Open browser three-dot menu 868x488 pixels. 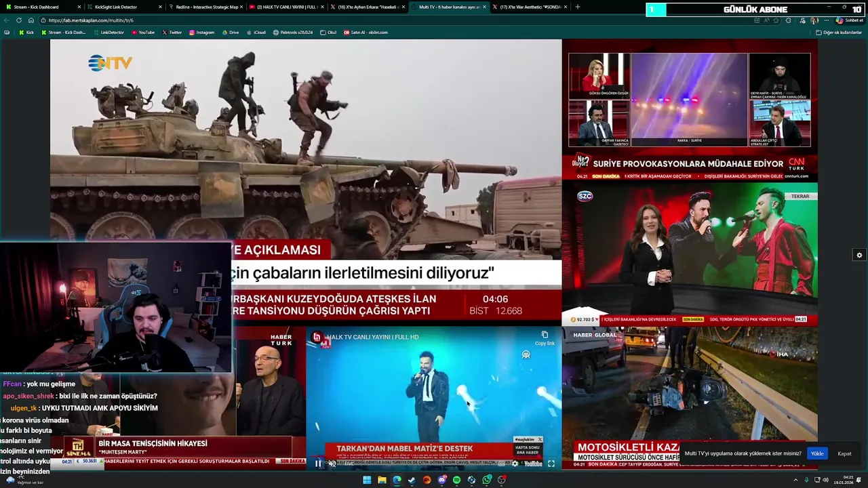(x=827, y=20)
